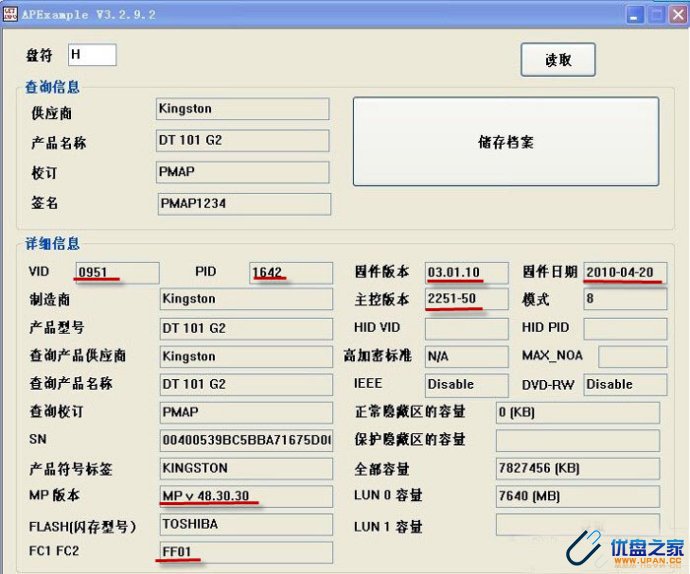Viewport: 690px width, 574px height.
Task: Click the 制造商 field showing Kingston
Action: tap(246, 299)
